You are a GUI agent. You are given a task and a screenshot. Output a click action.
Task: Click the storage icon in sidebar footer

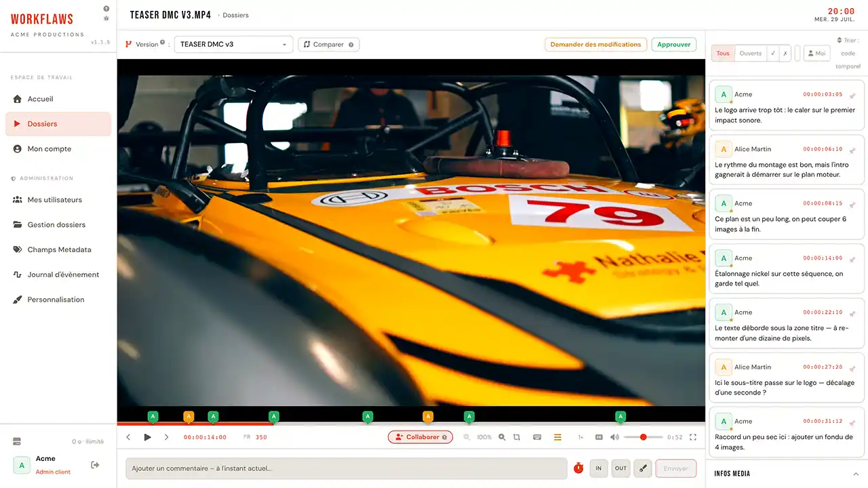(17, 442)
